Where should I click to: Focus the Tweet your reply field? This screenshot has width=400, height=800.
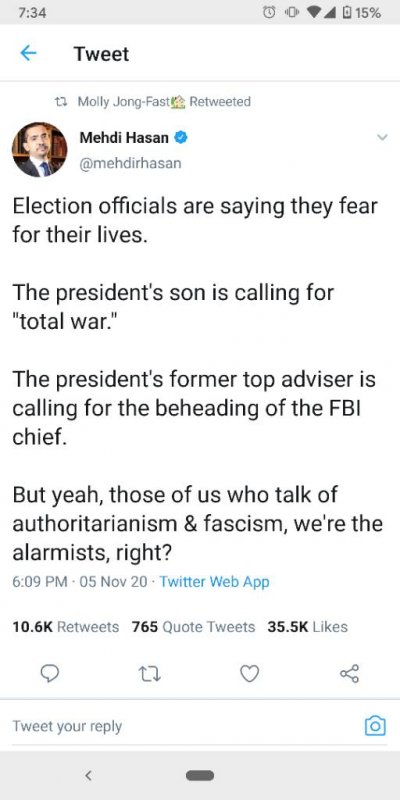click(184, 726)
